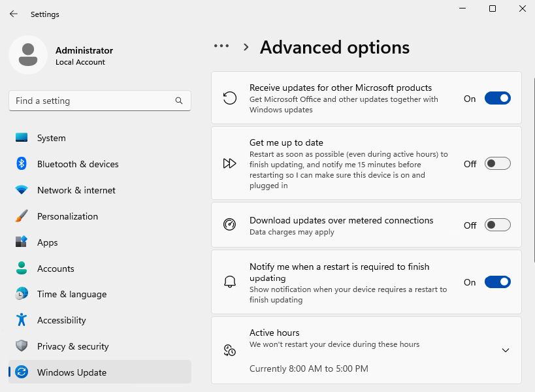Open the breadcrumb overflow menu
The width and height of the screenshot is (535, 392).
coord(221,46)
